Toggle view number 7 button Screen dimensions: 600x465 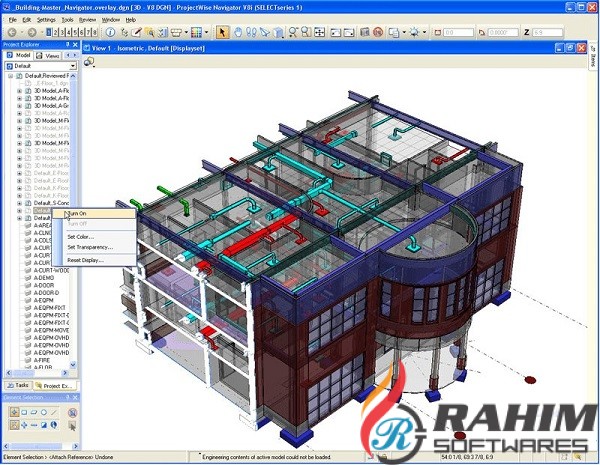coord(88,32)
